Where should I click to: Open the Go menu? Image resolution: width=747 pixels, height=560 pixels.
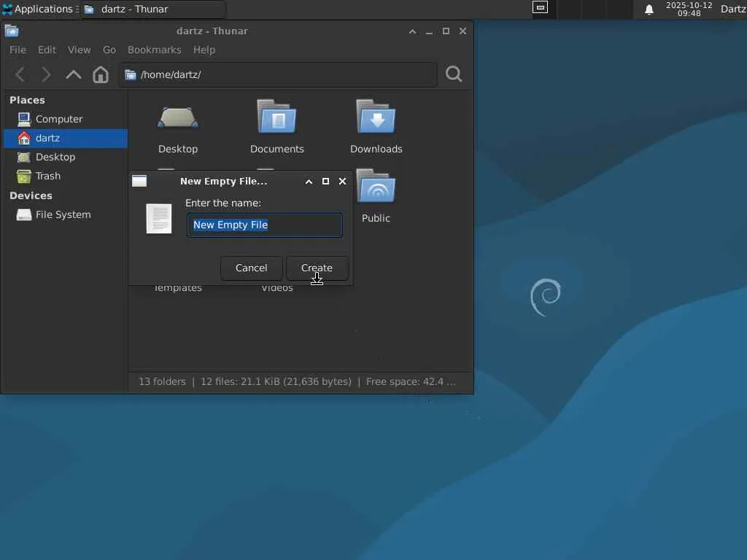[x=109, y=50]
